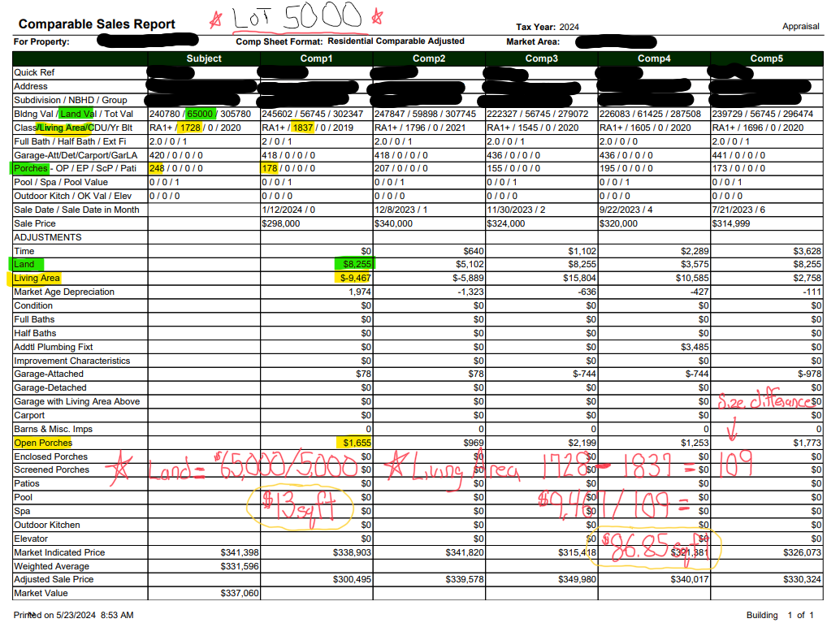The height and width of the screenshot is (623, 840).
Task: Click Comp1 adjusted sale price "$300,495"
Action: (x=352, y=580)
